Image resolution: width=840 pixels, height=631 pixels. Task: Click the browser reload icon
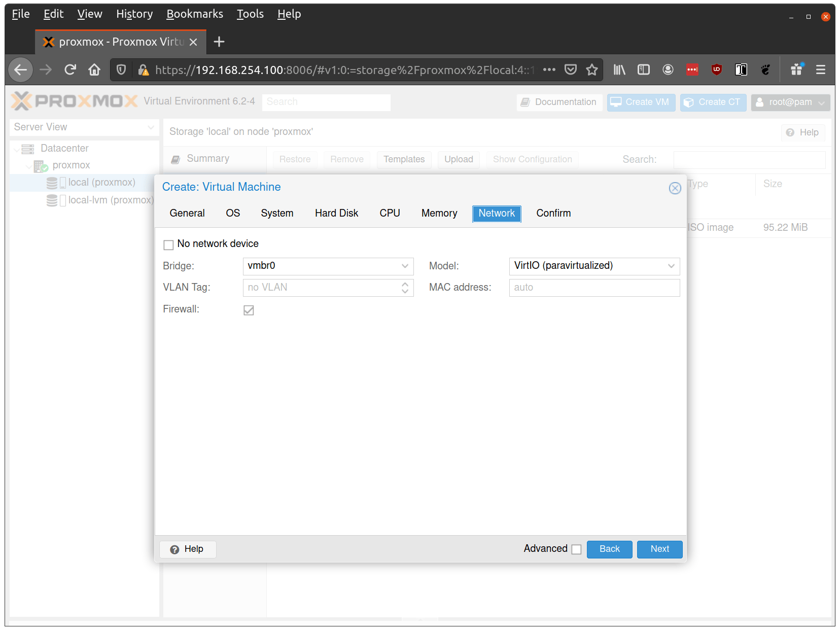tap(70, 69)
